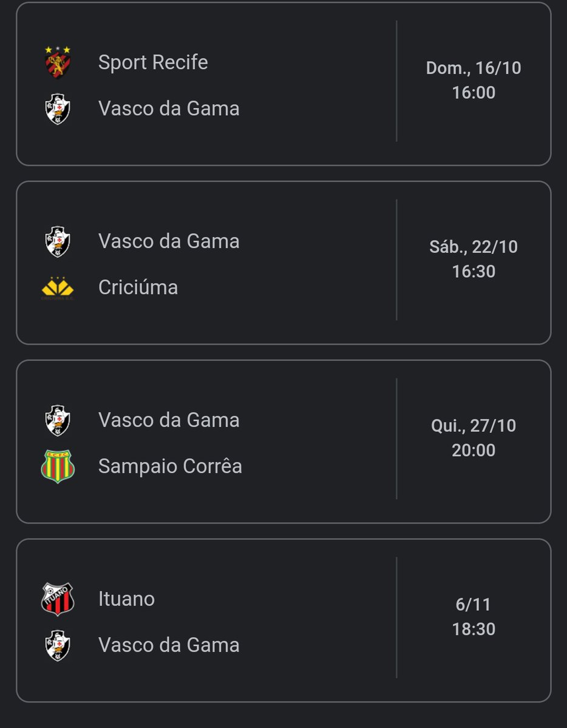Click the yellow Criciúma club crest
Screen dimensions: 567x728
(58, 288)
